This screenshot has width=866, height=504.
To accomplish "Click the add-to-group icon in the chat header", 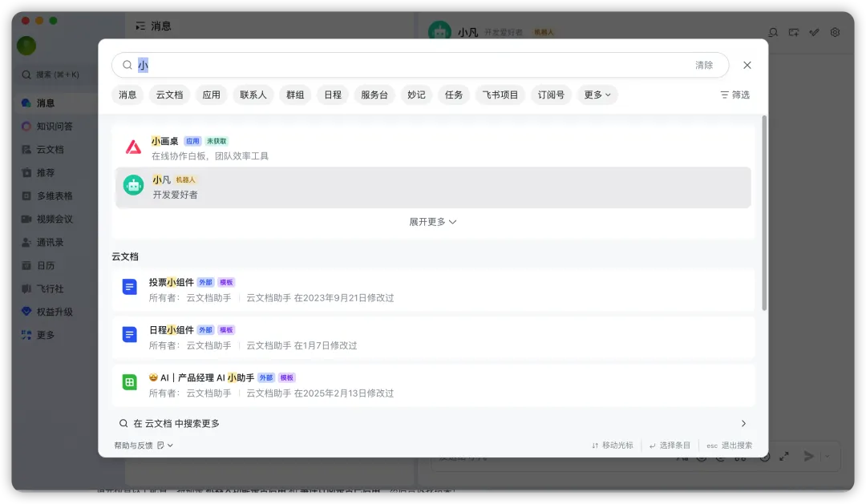I will pos(794,33).
